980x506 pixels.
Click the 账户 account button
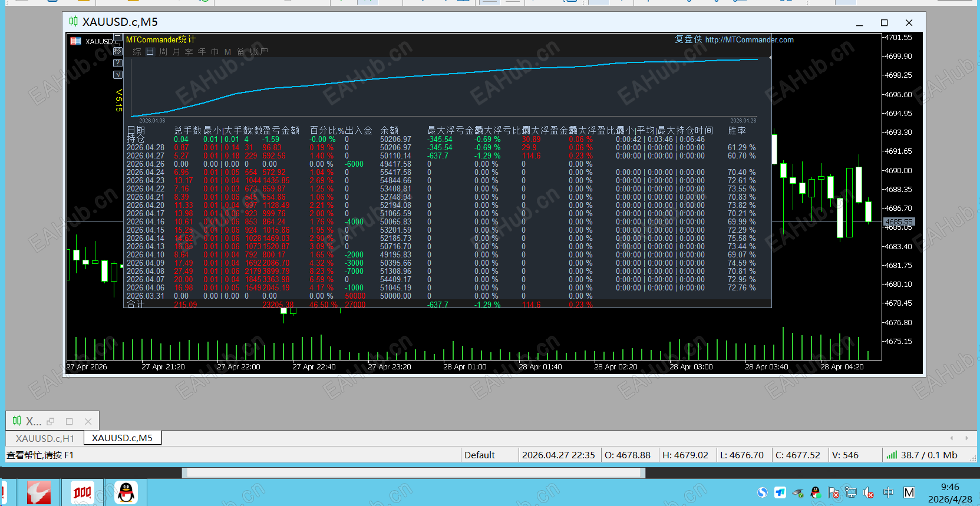click(x=258, y=52)
